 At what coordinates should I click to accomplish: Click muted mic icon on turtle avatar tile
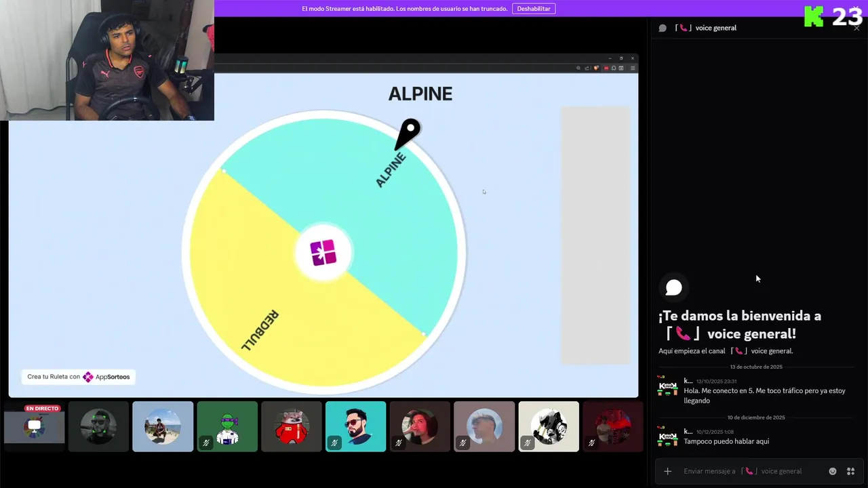pyautogui.click(x=206, y=443)
